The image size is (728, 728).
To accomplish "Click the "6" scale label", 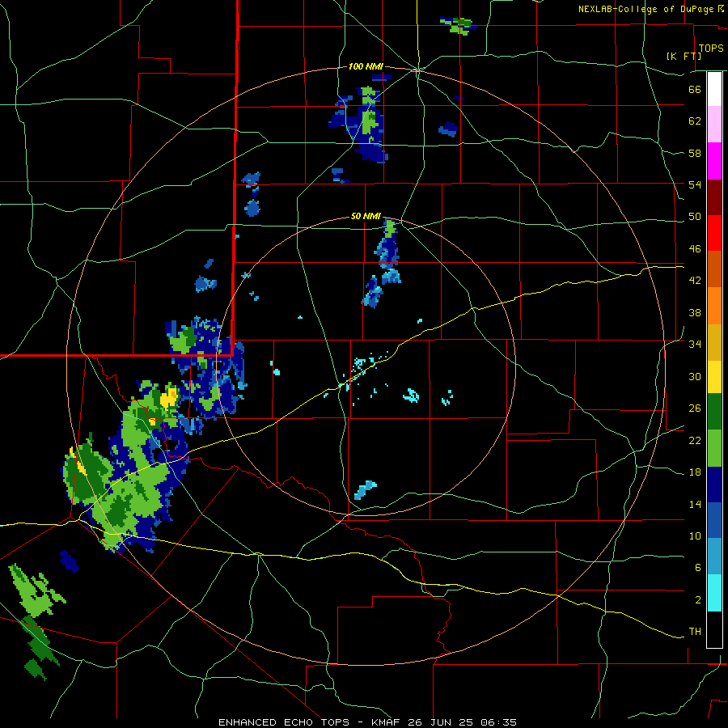I will (697, 568).
